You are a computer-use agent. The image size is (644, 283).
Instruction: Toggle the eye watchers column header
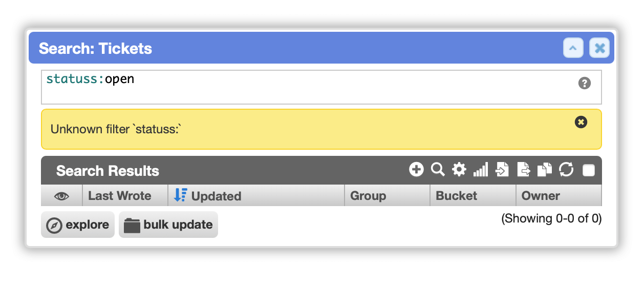click(x=61, y=196)
